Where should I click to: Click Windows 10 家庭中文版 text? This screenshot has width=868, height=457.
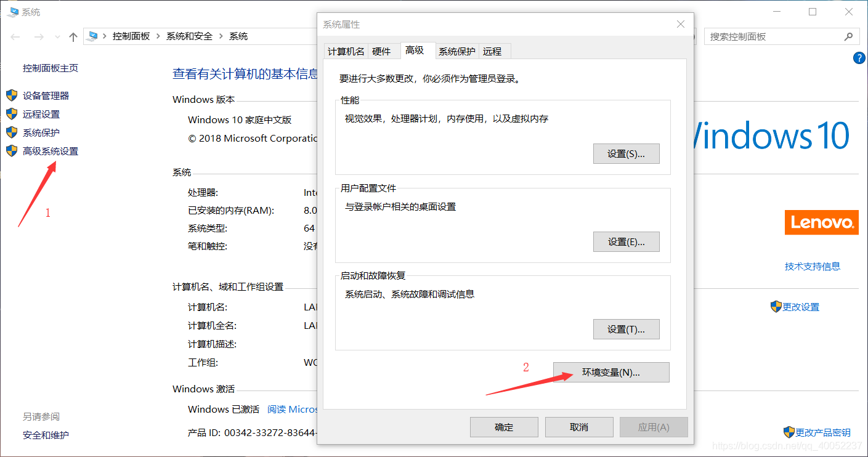click(x=240, y=119)
